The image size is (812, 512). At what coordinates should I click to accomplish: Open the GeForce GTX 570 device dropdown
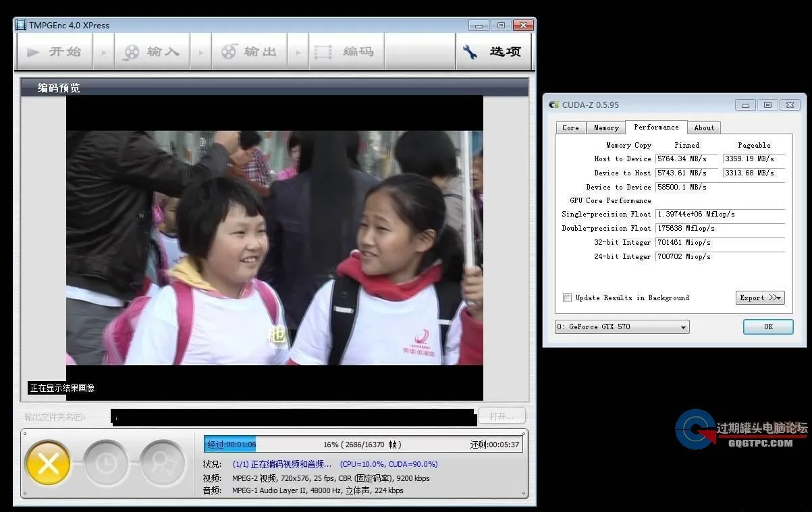coord(621,326)
